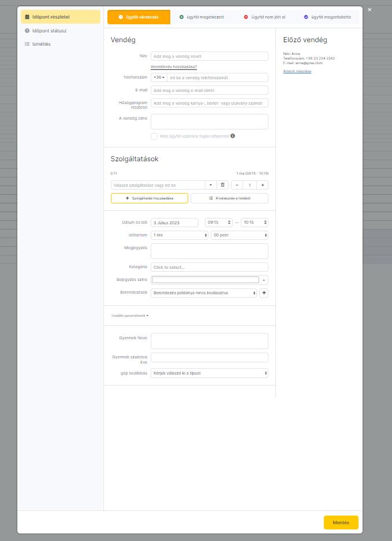The width and height of the screenshot is (392, 541).
Task: Click the minus quantity button
Action: click(237, 185)
